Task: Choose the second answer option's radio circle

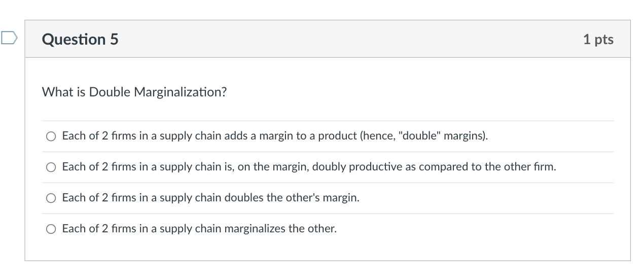Action: (51, 167)
